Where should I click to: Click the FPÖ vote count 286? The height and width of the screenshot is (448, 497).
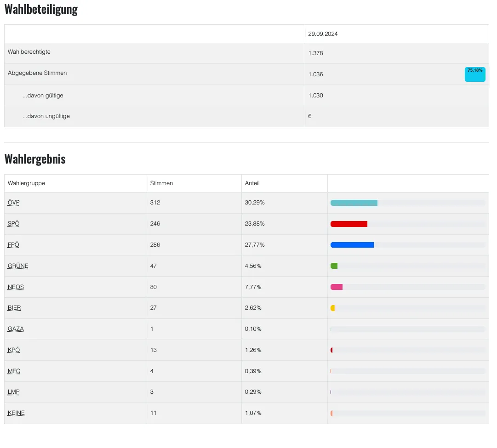(x=155, y=244)
